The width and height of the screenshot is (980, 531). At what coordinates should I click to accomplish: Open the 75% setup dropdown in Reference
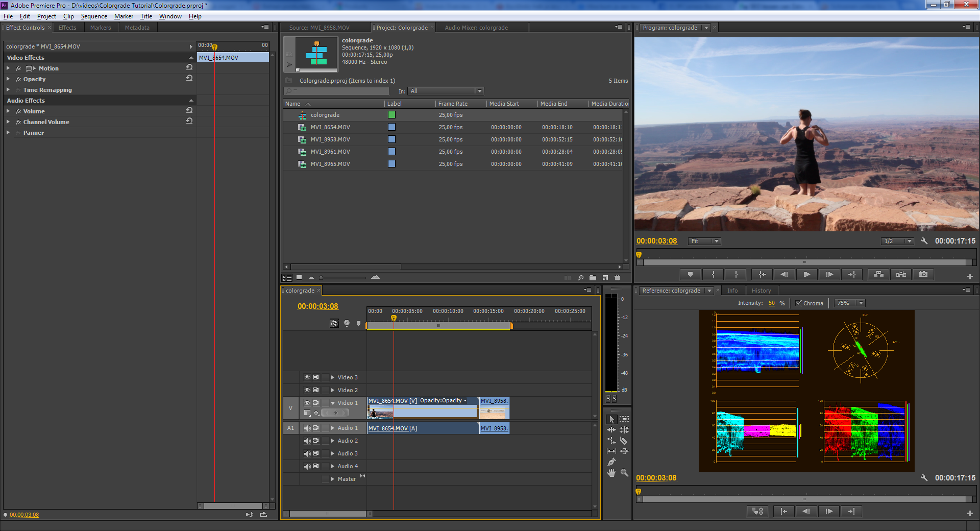(850, 303)
